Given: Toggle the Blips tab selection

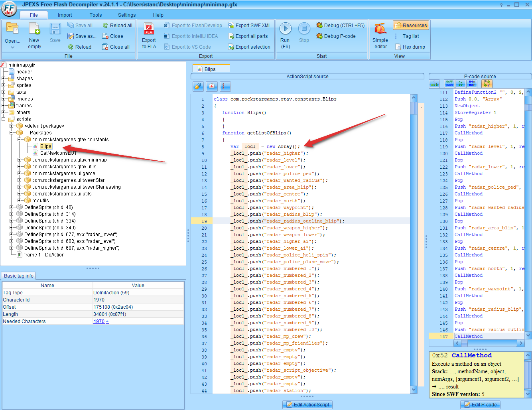Looking at the screenshot, I should [x=211, y=68].
